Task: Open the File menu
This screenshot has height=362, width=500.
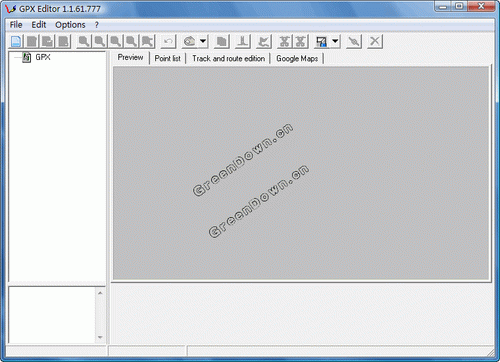Action: [16, 25]
